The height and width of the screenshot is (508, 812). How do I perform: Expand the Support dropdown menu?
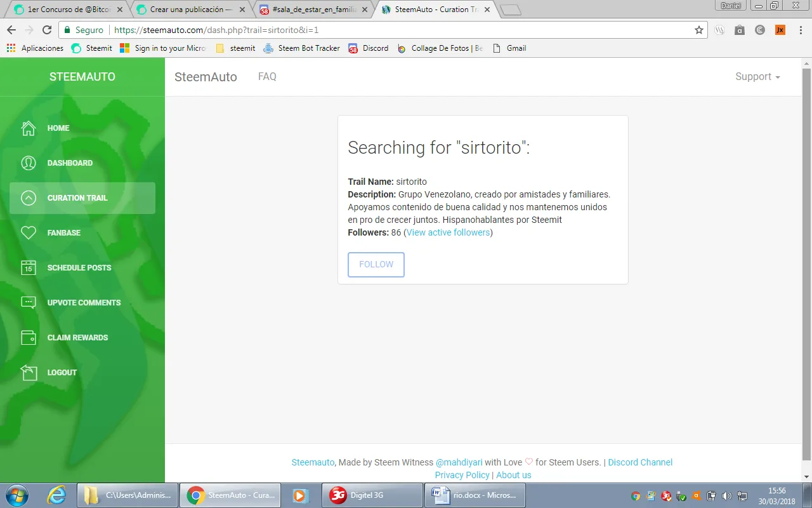[x=757, y=77]
